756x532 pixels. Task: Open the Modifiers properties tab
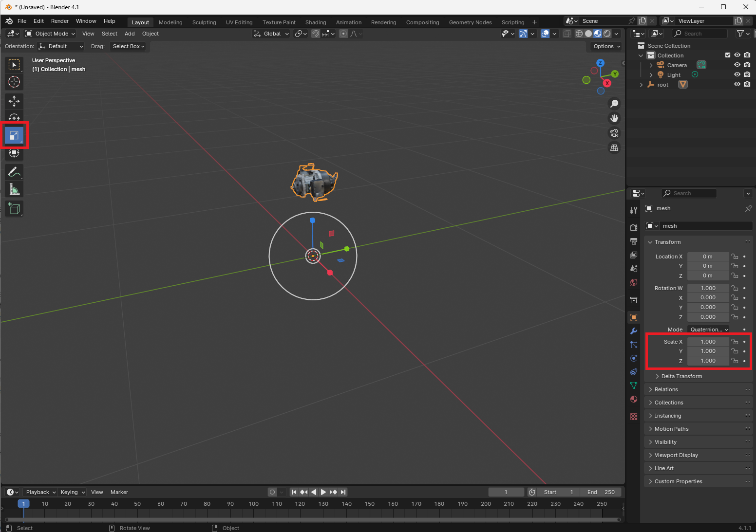[x=634, y=331]
